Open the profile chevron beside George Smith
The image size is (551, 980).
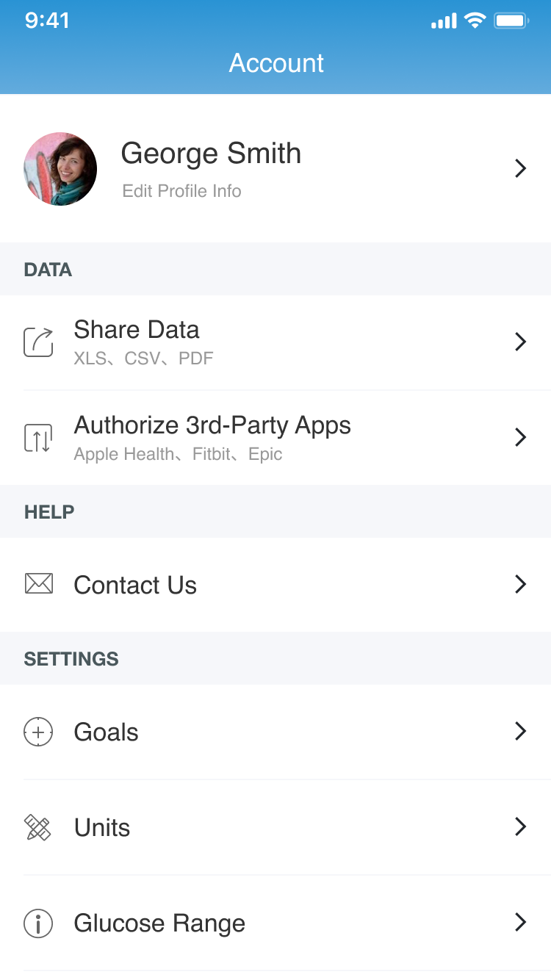521,168
